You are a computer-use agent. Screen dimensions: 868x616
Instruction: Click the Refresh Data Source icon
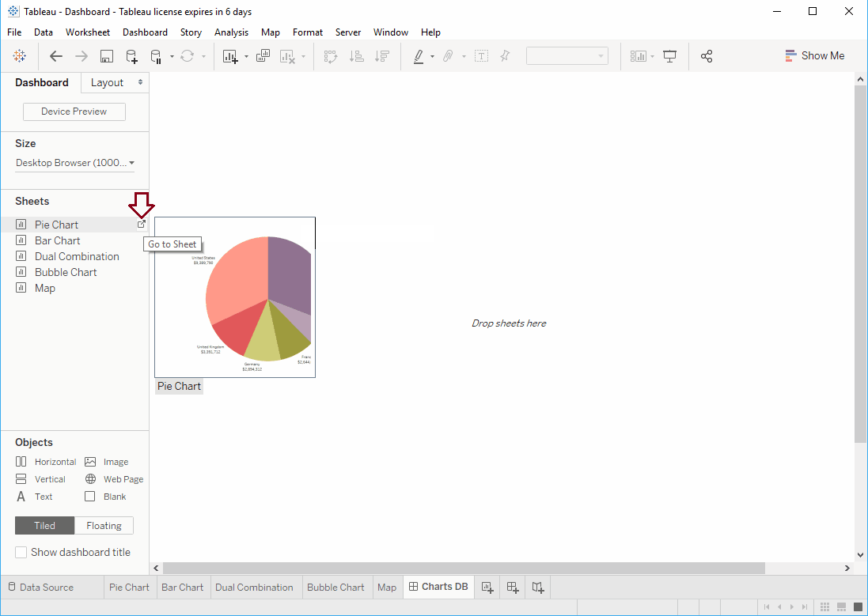[x=185, y=56]
